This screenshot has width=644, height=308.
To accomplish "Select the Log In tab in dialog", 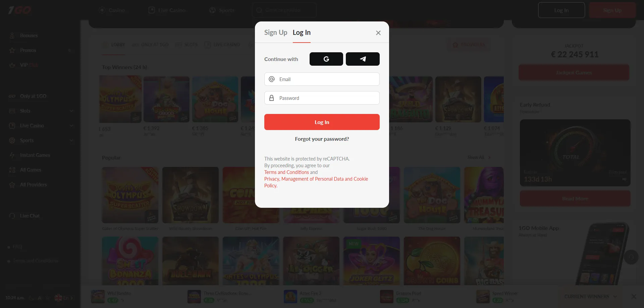I will 302,33.
